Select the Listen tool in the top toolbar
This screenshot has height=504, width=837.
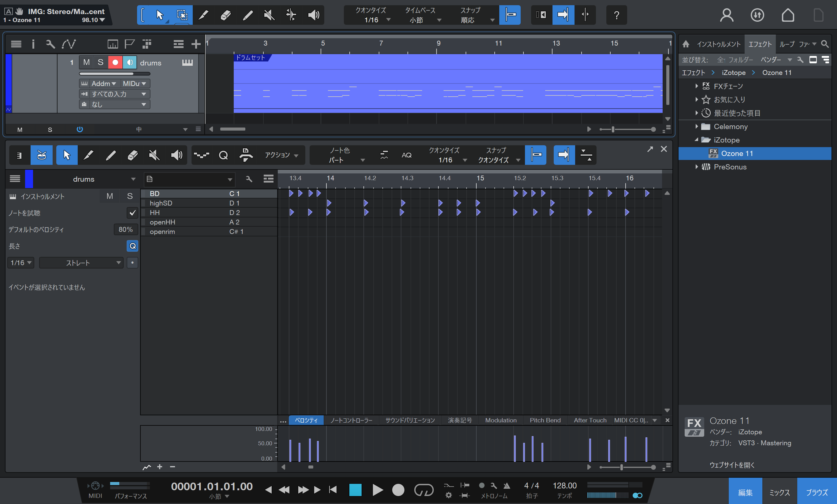313,15
